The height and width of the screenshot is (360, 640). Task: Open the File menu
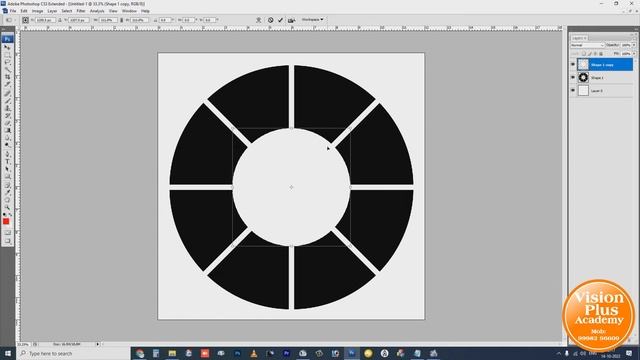click(x=13, y=11)
